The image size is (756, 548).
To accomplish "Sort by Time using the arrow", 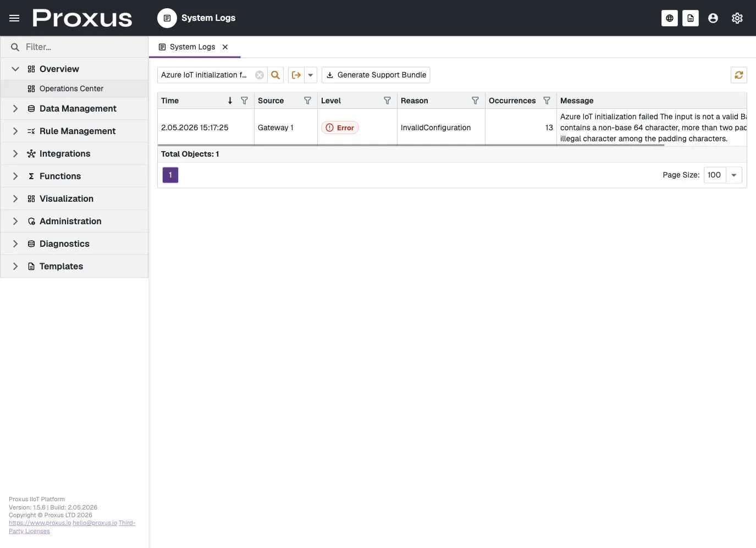I will tap(230, 101).
